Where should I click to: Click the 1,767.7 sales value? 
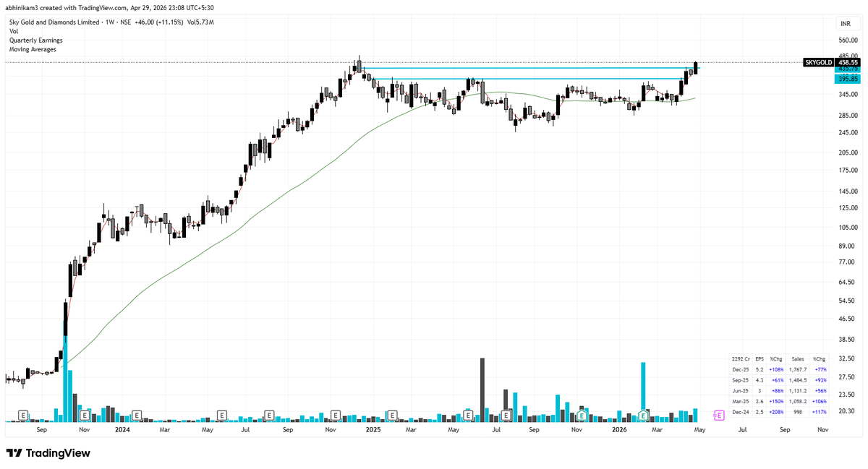[x=797, y=369]
